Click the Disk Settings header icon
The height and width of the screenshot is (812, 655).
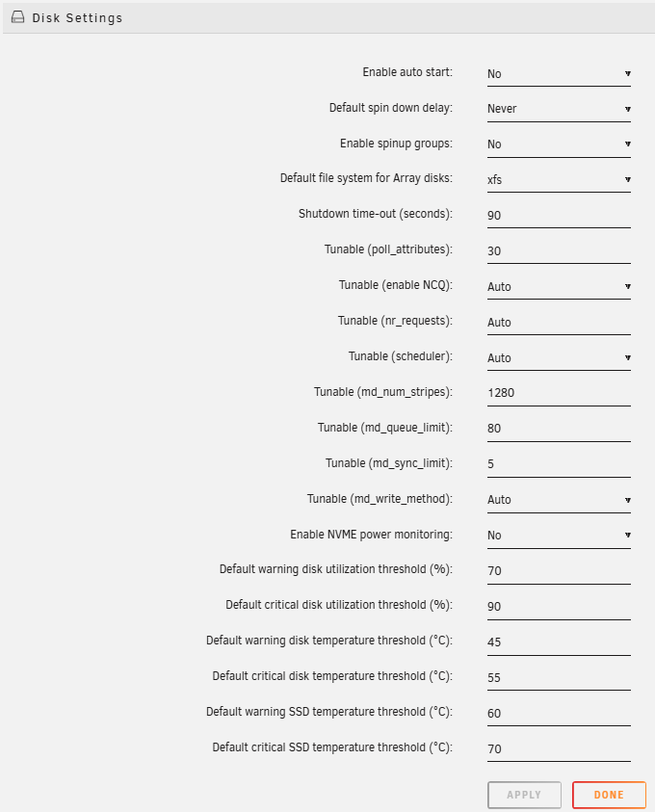click(x=17, y=16)
